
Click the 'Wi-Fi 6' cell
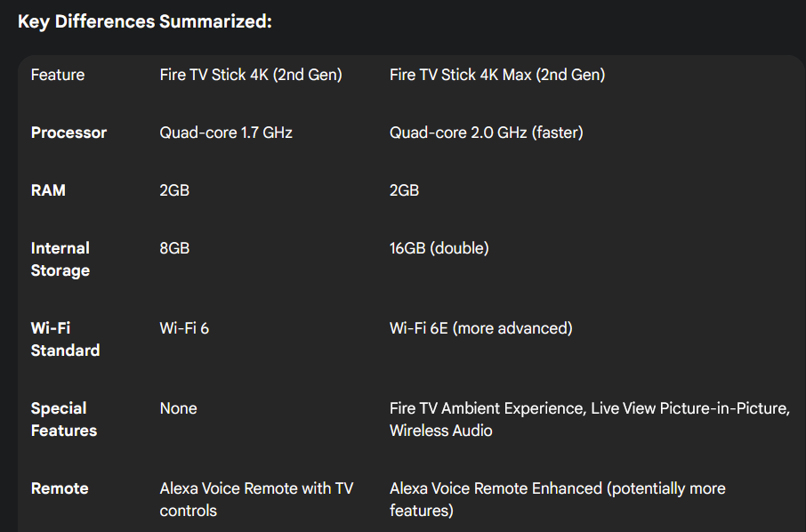(184, 328)
